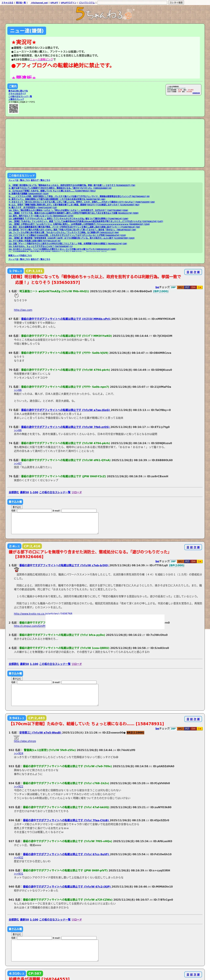This screenshot has height=980, width=210.
Task: Click 最新50 under thread 535650357
Action: pos(24,492)
